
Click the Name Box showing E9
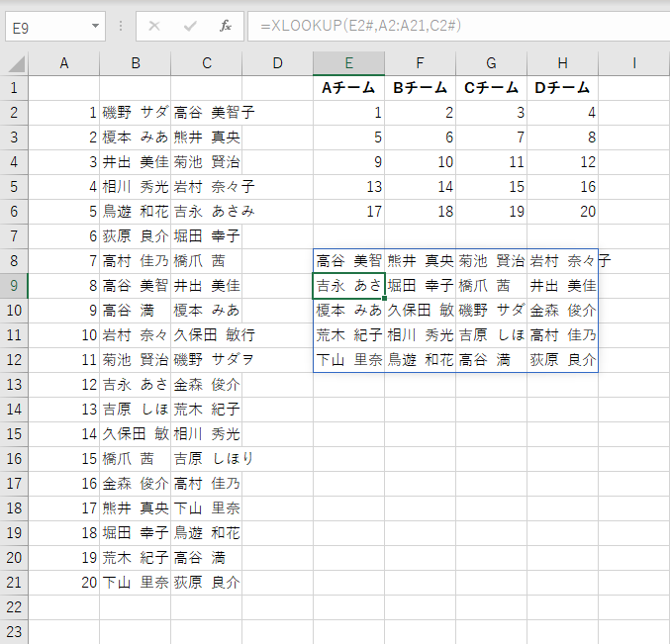55,27
